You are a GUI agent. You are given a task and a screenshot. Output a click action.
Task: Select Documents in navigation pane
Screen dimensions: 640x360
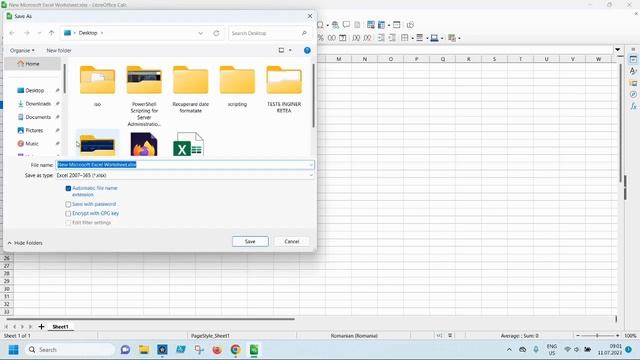coord(38,117)
